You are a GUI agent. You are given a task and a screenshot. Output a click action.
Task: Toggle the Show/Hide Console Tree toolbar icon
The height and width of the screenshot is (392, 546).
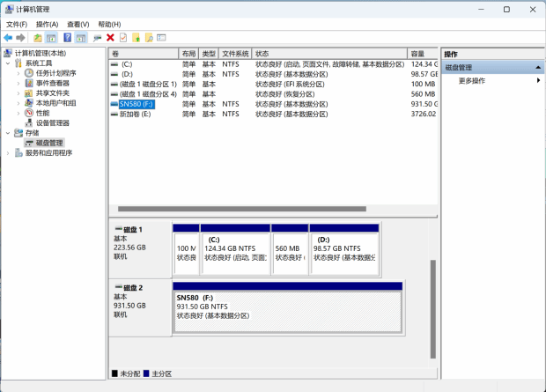pos(51,38)
